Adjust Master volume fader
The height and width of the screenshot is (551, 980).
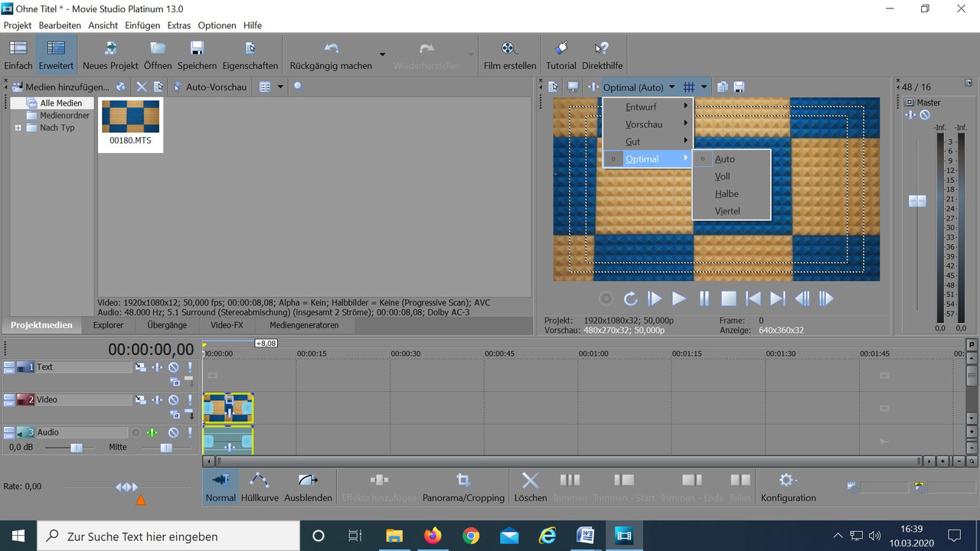click(916, 201)
